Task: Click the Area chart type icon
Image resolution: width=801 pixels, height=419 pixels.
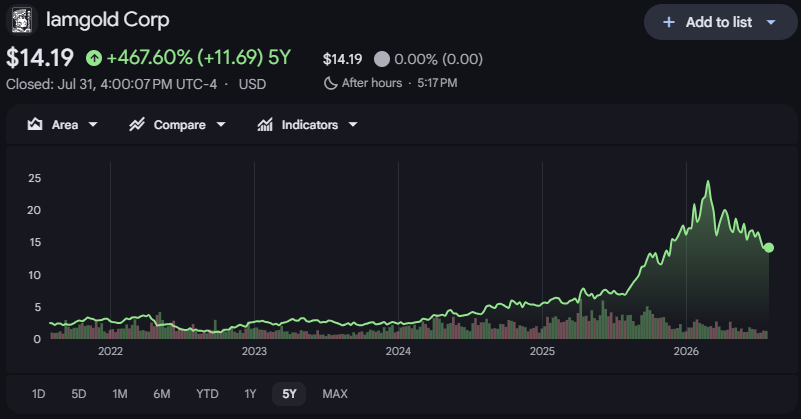Action: 35,124
